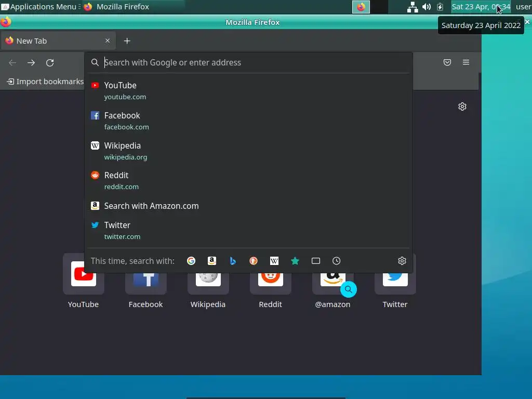Click the battery power icon in tray

tap(440, 7)
